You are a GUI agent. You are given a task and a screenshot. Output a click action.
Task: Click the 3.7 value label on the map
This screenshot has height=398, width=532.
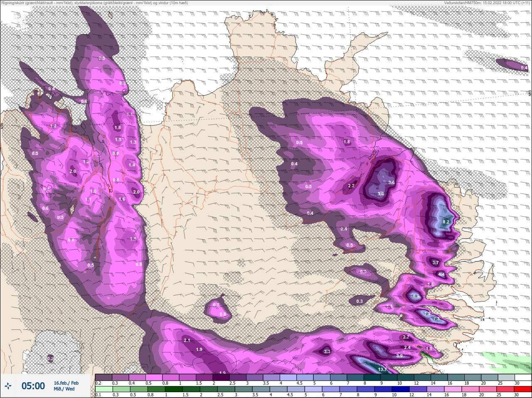coord(436,263)
